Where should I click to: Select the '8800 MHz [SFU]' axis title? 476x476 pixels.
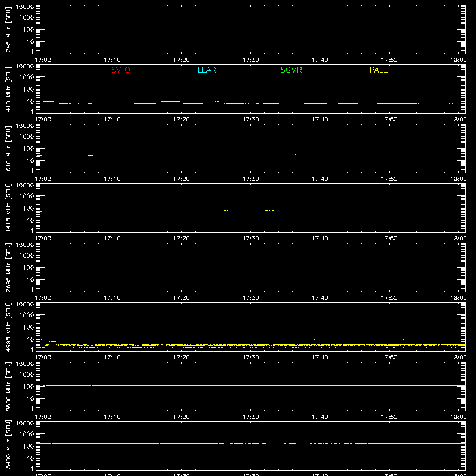(x=8, y=386)
